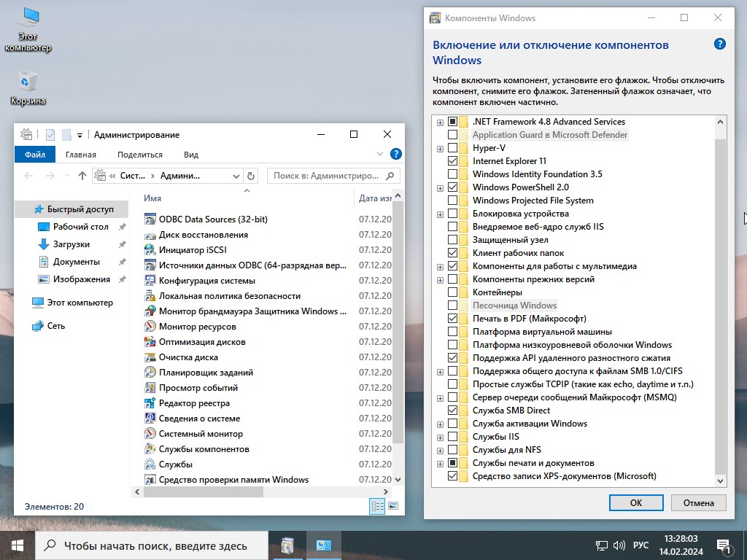The width and height of the screenshot is (747, 560).
Task: Select the Редактор реестра icon
Action: click(x=150, y=402)
